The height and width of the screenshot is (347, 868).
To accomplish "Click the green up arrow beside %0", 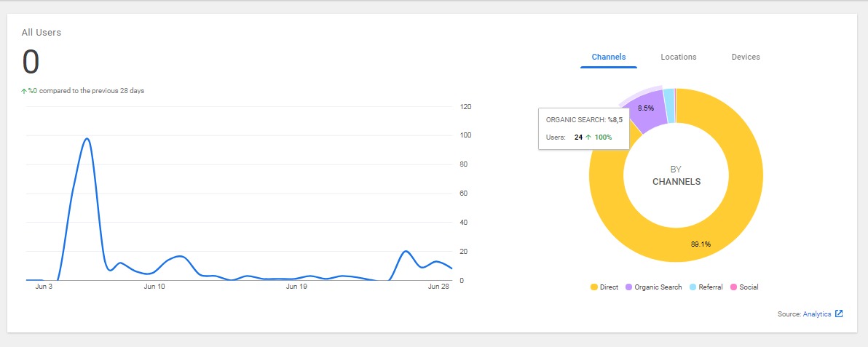I will 24,92.
